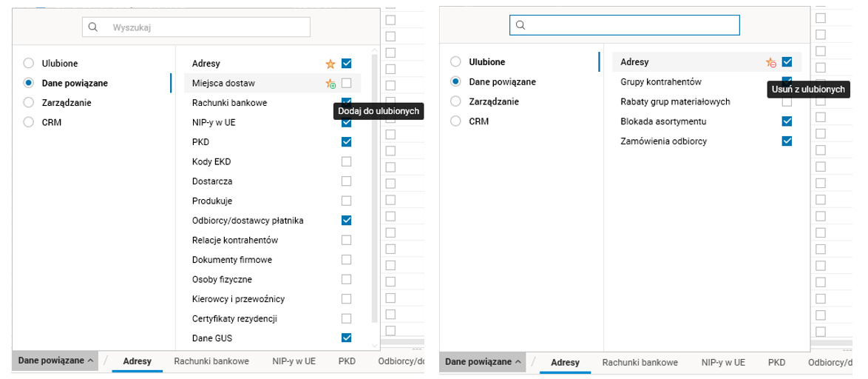Viewport: 868px width, 379px height.
Task: Collapse the right Dane powiązane bottom dropdown
Action: (x=483, y=362)
